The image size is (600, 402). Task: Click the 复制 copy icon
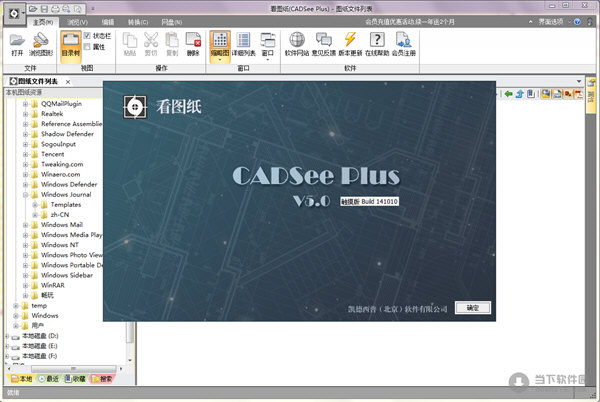(172, 44)
